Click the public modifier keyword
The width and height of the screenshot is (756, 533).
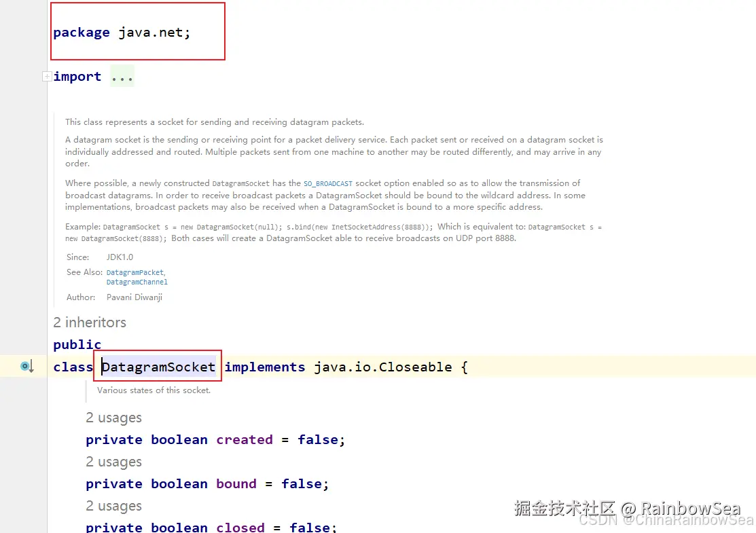click(77, 344)
